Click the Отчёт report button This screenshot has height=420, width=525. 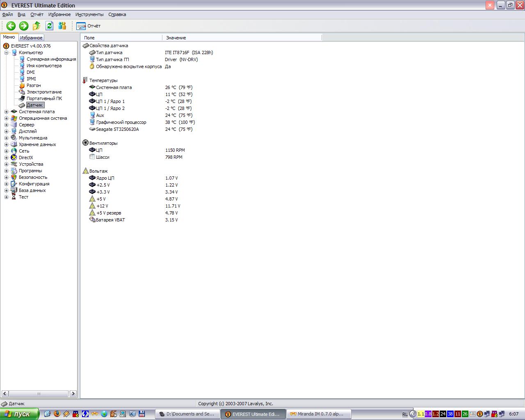[x=89, y=26]
